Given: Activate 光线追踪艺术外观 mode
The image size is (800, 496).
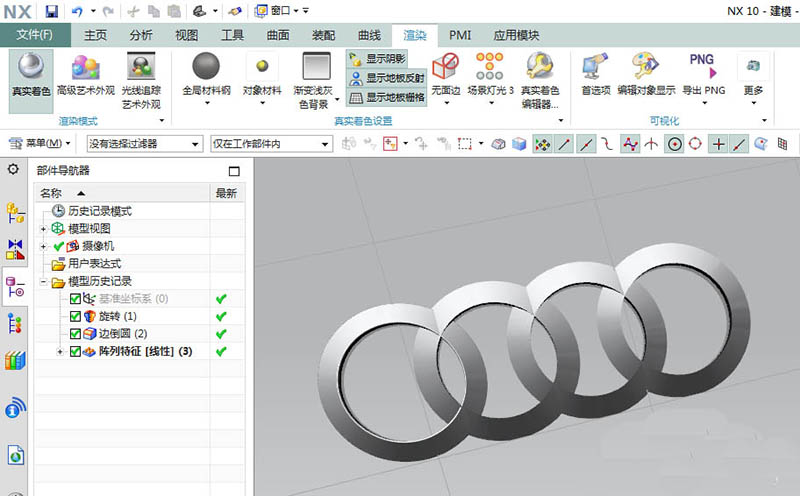Looking at the screenshot, I should pyautogui.click(x=141, y=81).
